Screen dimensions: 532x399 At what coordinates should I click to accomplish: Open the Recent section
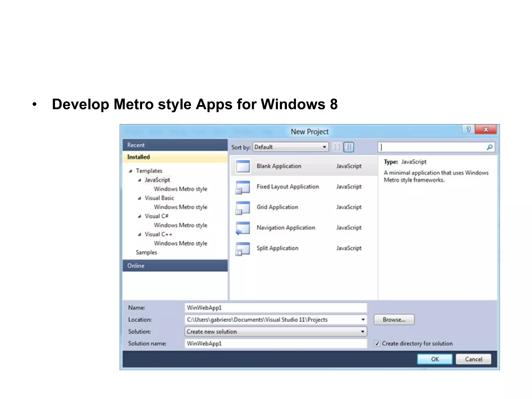[x=175, y=145]
